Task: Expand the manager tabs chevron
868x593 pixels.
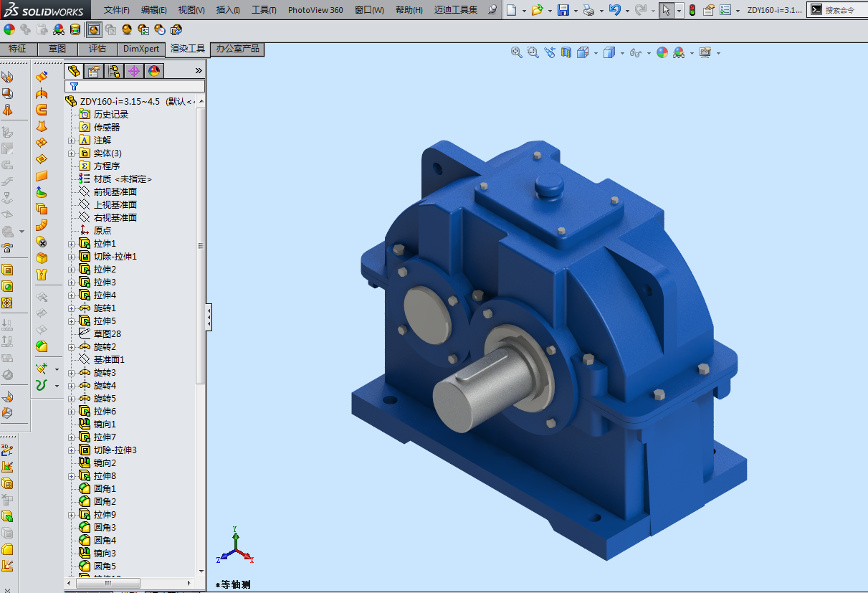Action: (199, 70)
